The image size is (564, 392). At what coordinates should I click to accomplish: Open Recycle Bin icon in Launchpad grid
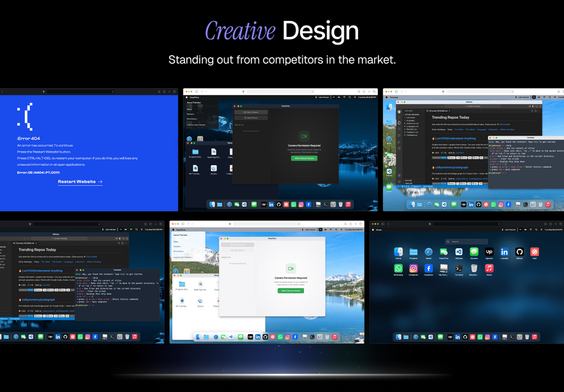474,268
